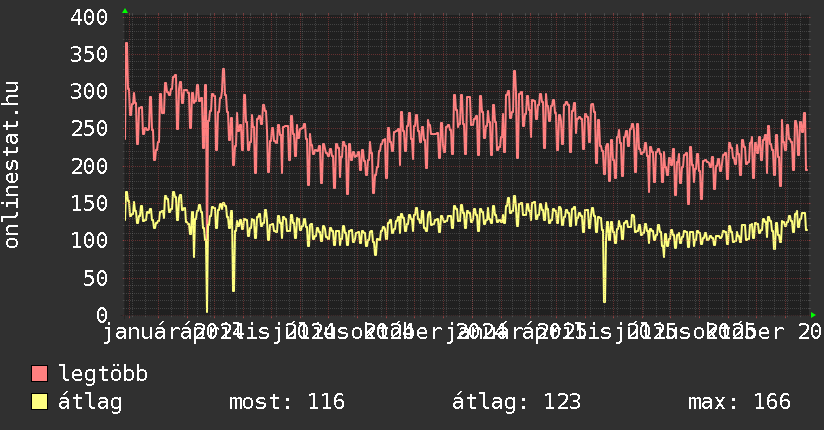Click the yellow line's dip touching zero
This screenshot has width=824, height=430.
click(207, 310)
